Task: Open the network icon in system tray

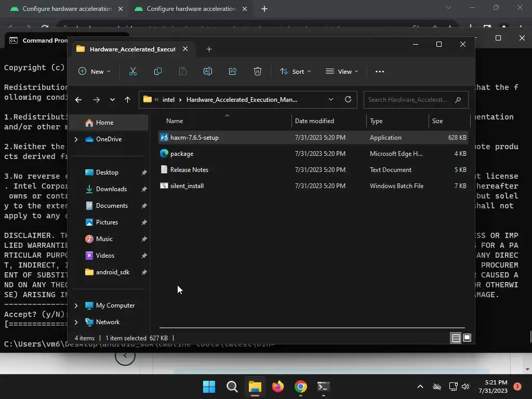Action: pyautogui.click(x=453, y=387)
